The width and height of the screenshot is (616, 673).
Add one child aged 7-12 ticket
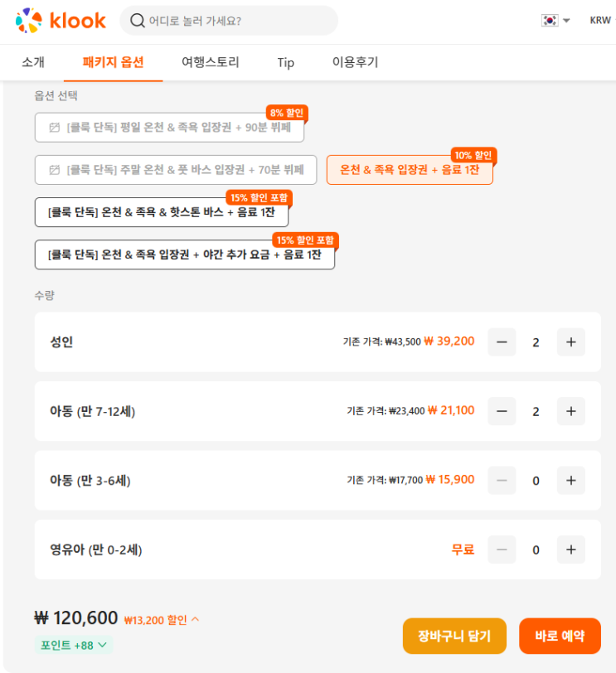(570, 411)
